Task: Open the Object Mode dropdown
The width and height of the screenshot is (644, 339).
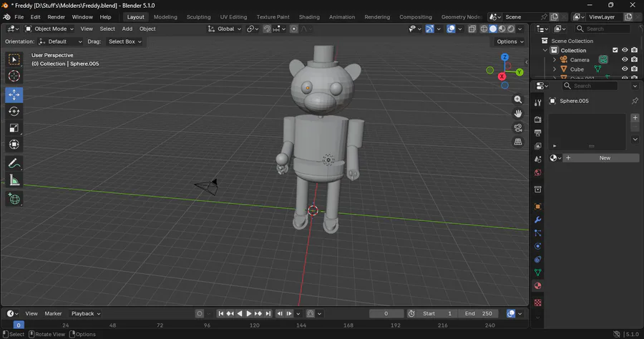Action: click(49, 29)
